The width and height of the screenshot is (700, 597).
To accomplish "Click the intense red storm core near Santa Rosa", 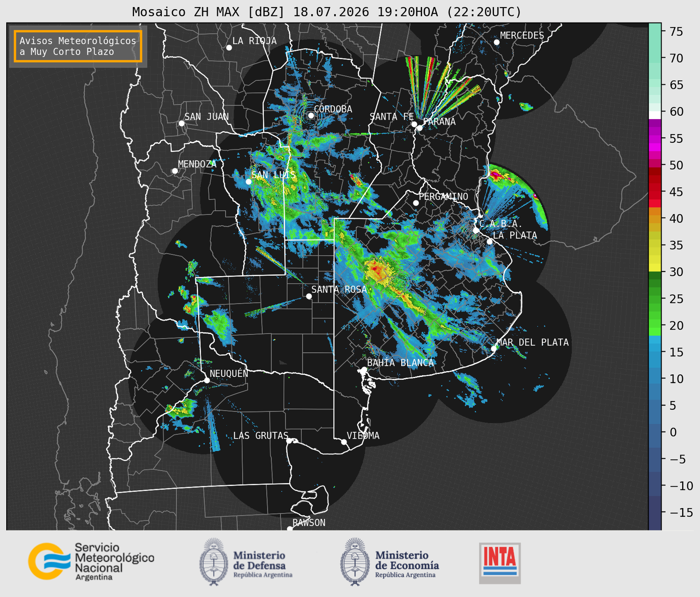I will tap(375, 269).
